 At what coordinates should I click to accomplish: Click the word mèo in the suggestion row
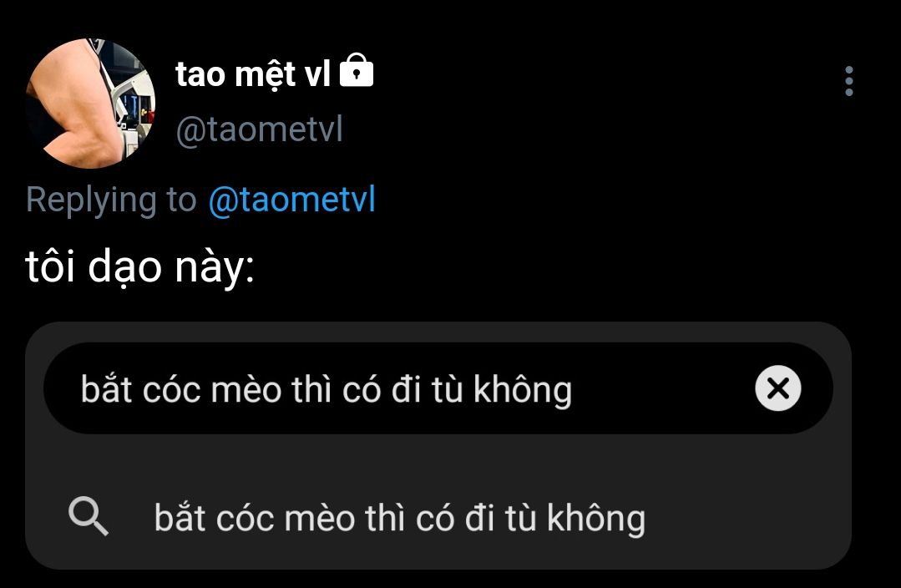[320, 519]
